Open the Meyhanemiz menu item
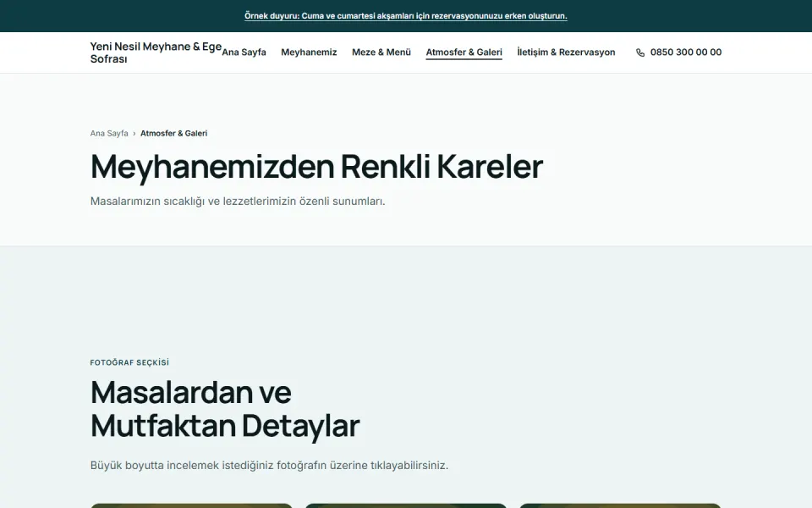Viewport: 812px width, 508px height. click(309, 52)
